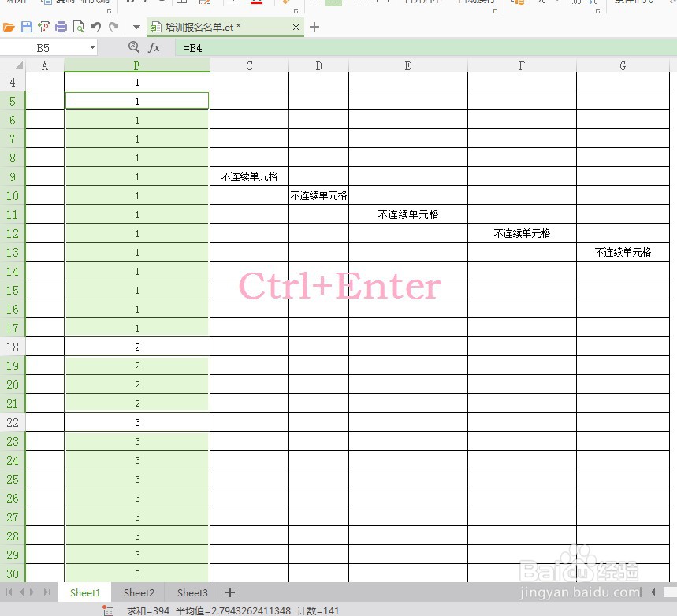
Task: Click the name box showing B5
Action: [43, 47]
